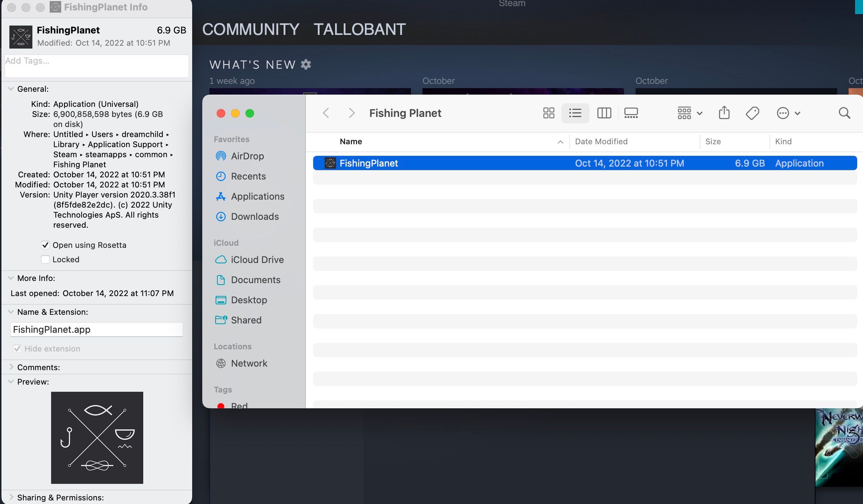
Task: Go back with Finder back arrow
Action: point(326,113)
